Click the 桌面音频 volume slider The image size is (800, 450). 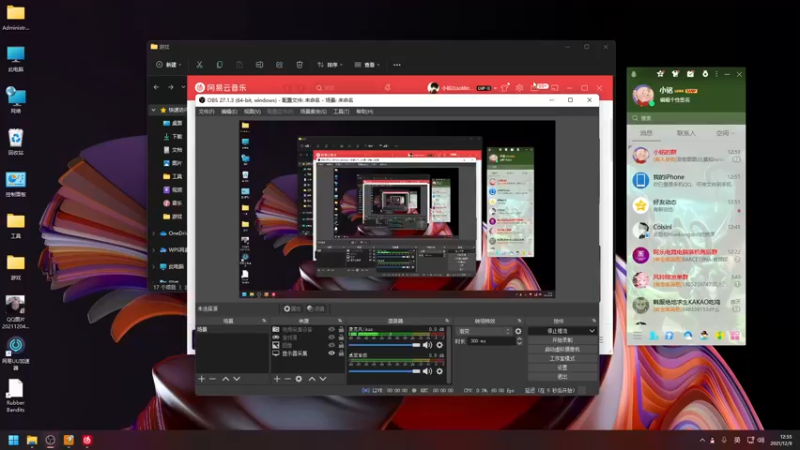point(384,371)
